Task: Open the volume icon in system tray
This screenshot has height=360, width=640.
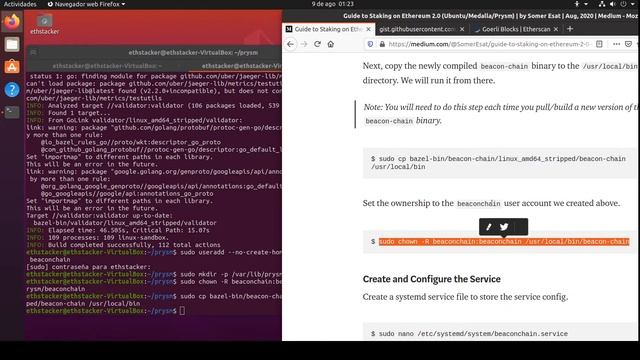Action: click(x=612, y=4)
